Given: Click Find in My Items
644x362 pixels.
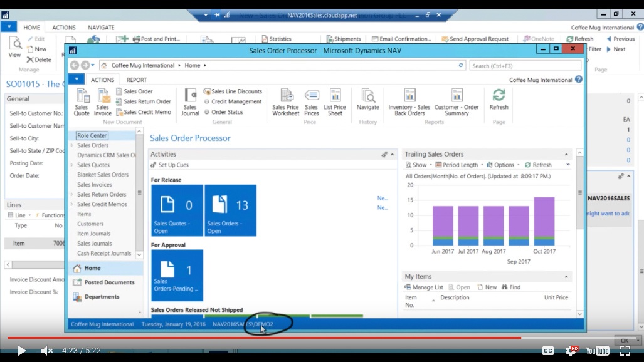Looking at the screenshot, I should pyautogui.click(x=511, y=287).
